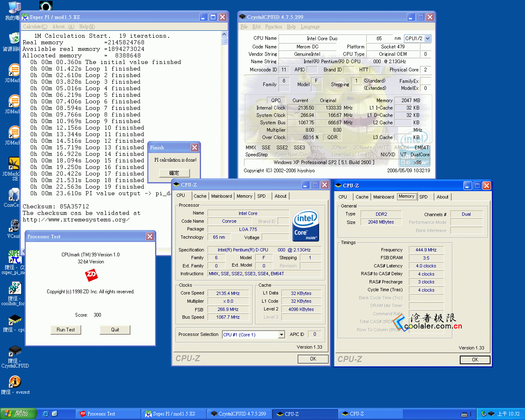The height and width of the screenshot is (420, 525).
Task: Open the My Computer desktop icon
Action: [x=14, y=8]
